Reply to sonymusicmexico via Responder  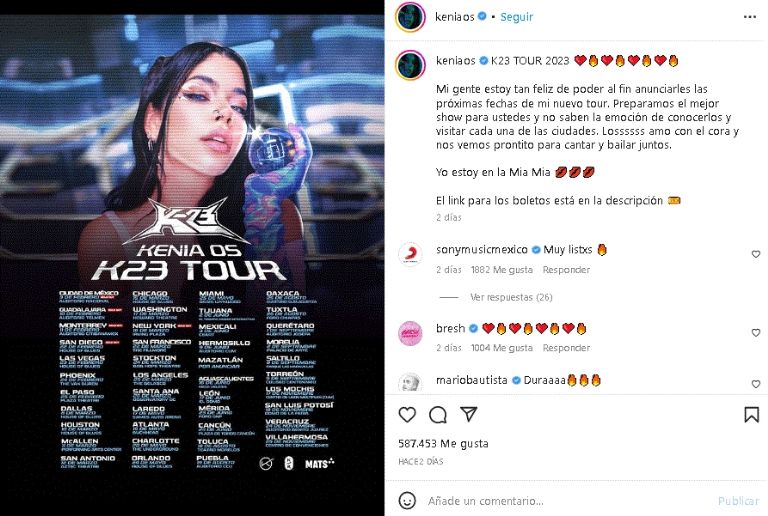point(566,270)
